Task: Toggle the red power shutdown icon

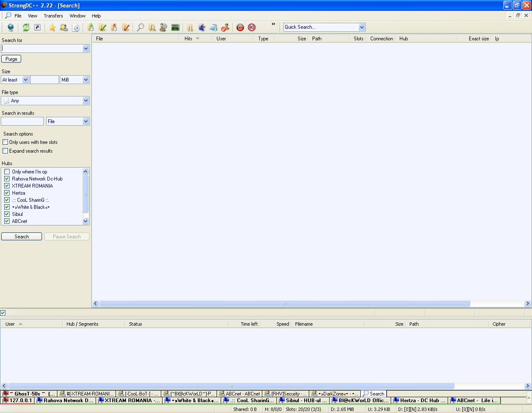Action: pyautogui.click(x=240, y=27)
